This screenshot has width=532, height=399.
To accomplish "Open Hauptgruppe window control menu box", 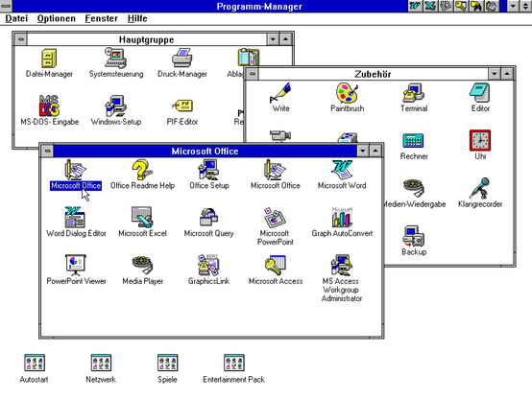I will 21,39.
